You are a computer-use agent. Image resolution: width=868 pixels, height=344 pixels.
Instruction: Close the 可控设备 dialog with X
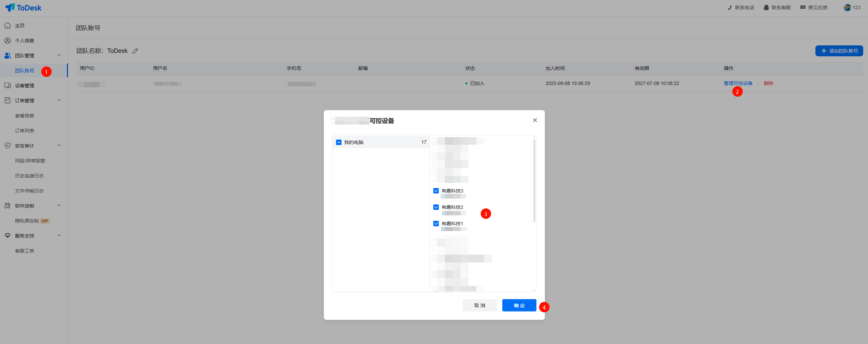pyautogui.click(x=535, y=120)
